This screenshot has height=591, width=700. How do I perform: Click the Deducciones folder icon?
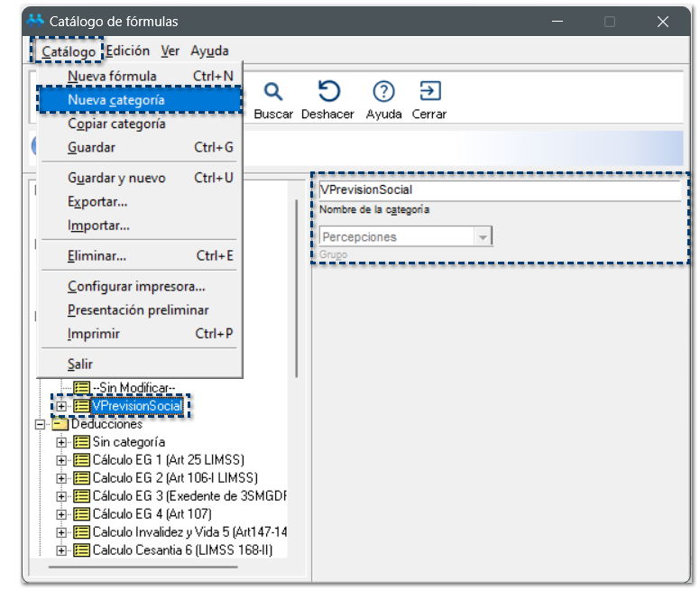click(x=60, y=424)
